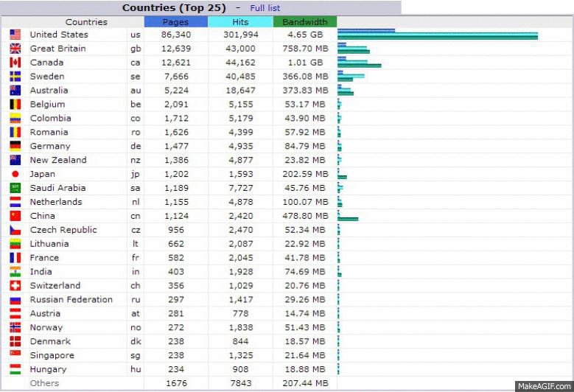Click the Saudi Arabia green flag
Image resolution: width=574 pixels, height=392 pixels.
tap(15, 188)
